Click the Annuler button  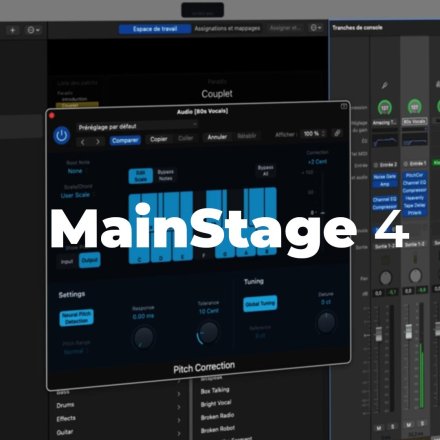click(x=217, y=137)
